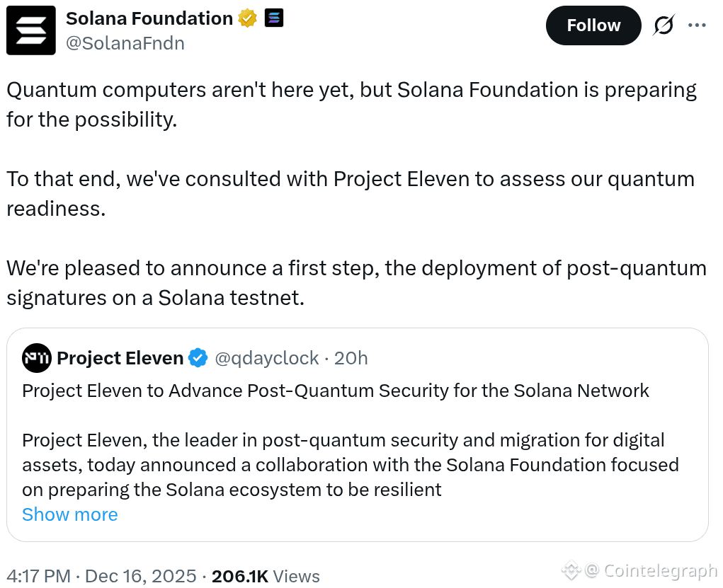Image resolution: width=723 pixels, height=588 pixels.
Task: Click the @qdayclock handle
Action: point(266,358)
